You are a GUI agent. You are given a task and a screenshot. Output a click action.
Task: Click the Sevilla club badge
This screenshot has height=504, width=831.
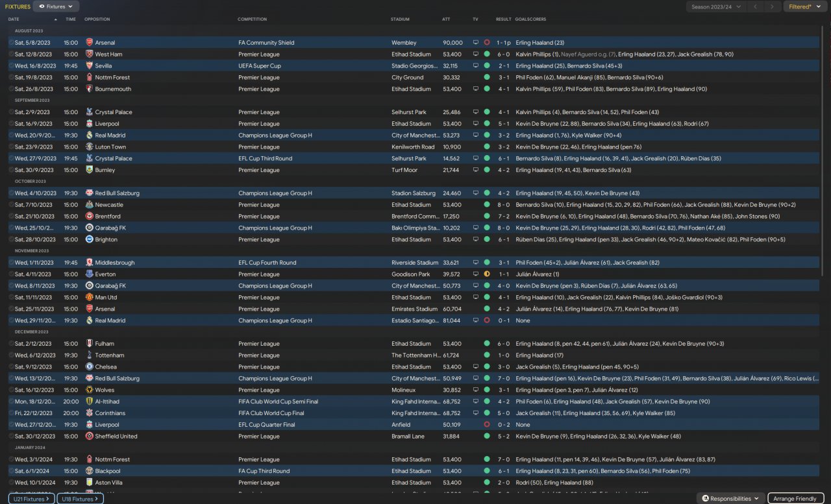tap(89, 66)
